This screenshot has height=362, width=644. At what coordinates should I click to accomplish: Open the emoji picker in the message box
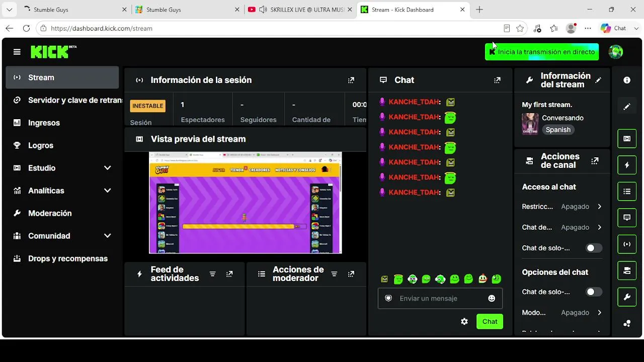pos(492,298)
